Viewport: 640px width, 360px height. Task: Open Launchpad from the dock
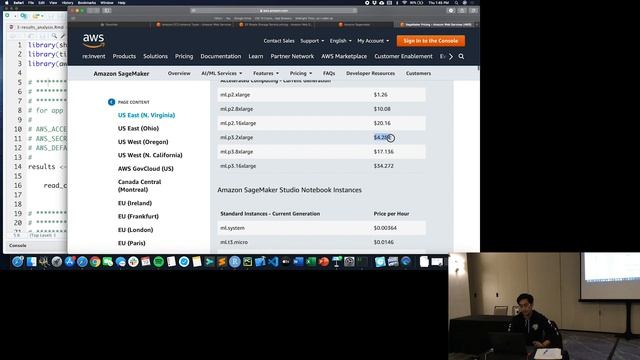pos(57,262)
